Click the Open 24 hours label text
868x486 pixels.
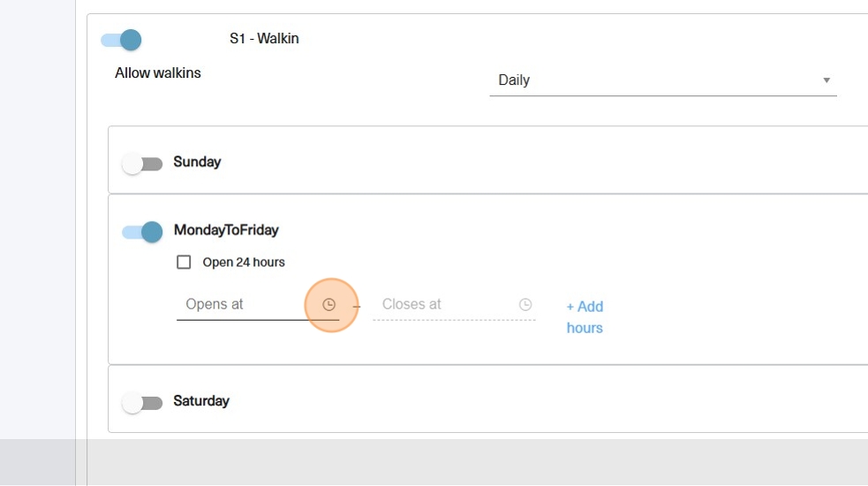pos(244,262)
